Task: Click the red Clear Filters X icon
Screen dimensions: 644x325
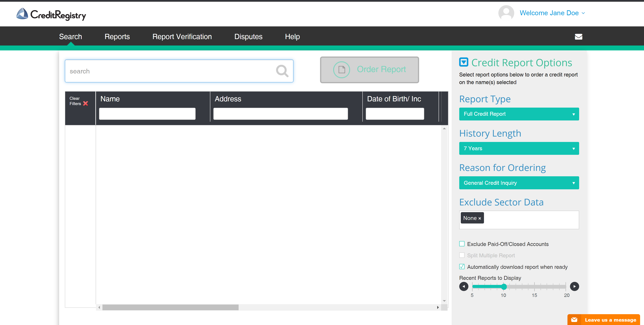Action: click(86, 103)
